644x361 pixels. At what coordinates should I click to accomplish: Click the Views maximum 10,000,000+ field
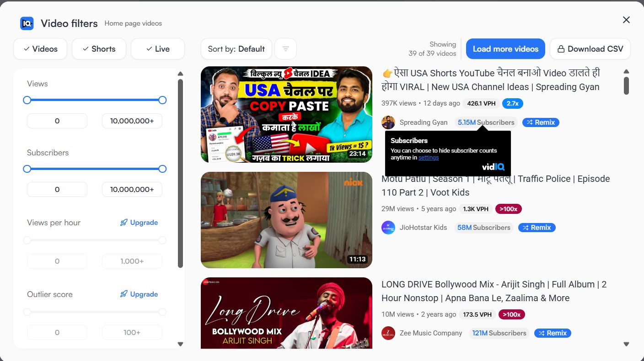pos(132,121)
